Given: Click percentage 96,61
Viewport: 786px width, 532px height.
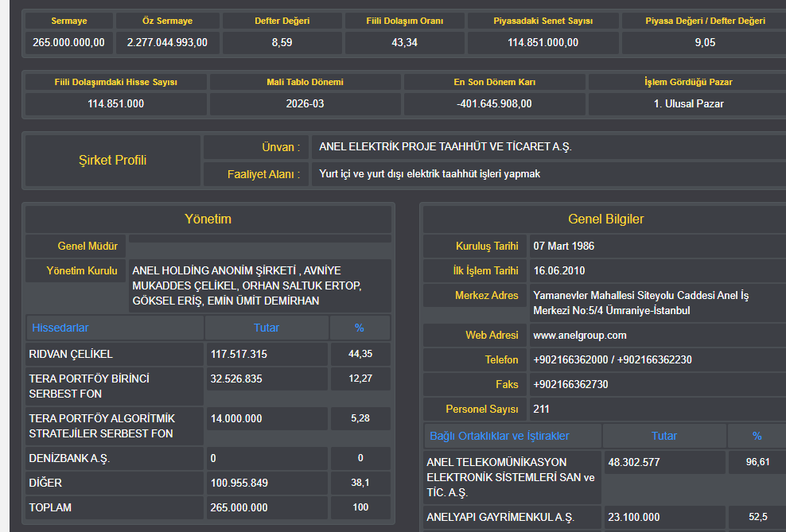Looking at the screenshot, I should coord(757,462).
